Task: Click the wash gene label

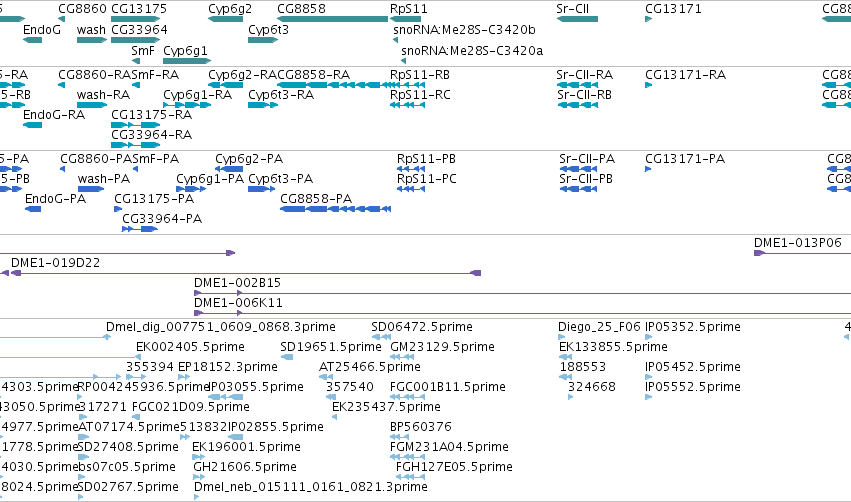Action: [91, 30]
